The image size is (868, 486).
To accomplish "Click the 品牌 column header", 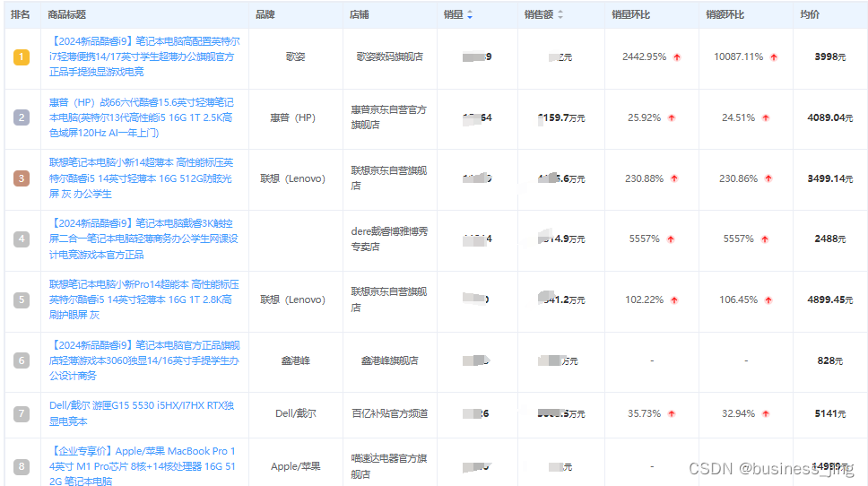I will (265, 15).
